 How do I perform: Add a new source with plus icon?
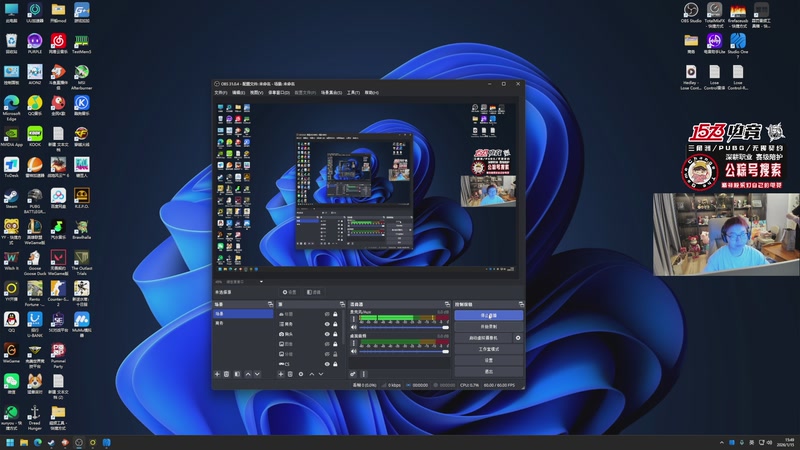281,374
